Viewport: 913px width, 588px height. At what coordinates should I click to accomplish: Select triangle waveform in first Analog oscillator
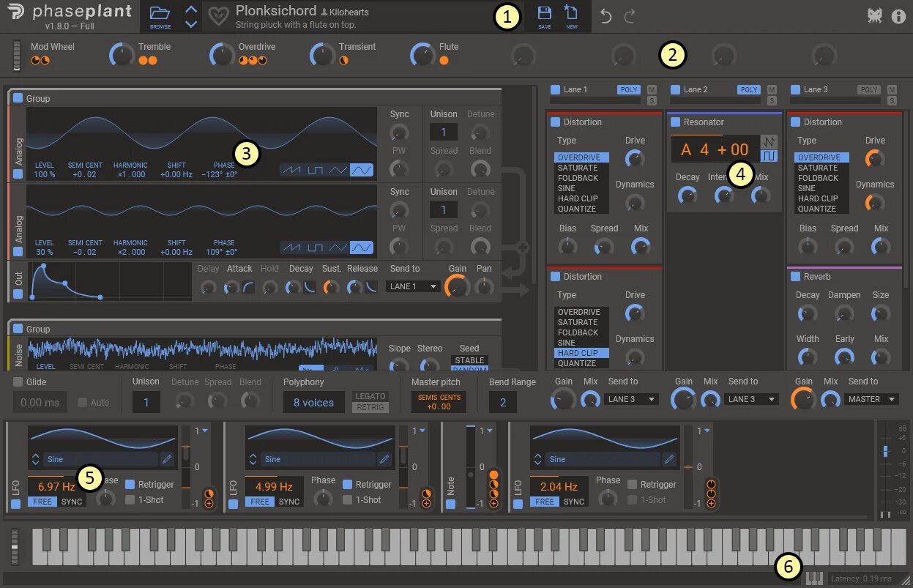(x=338, y=170)
